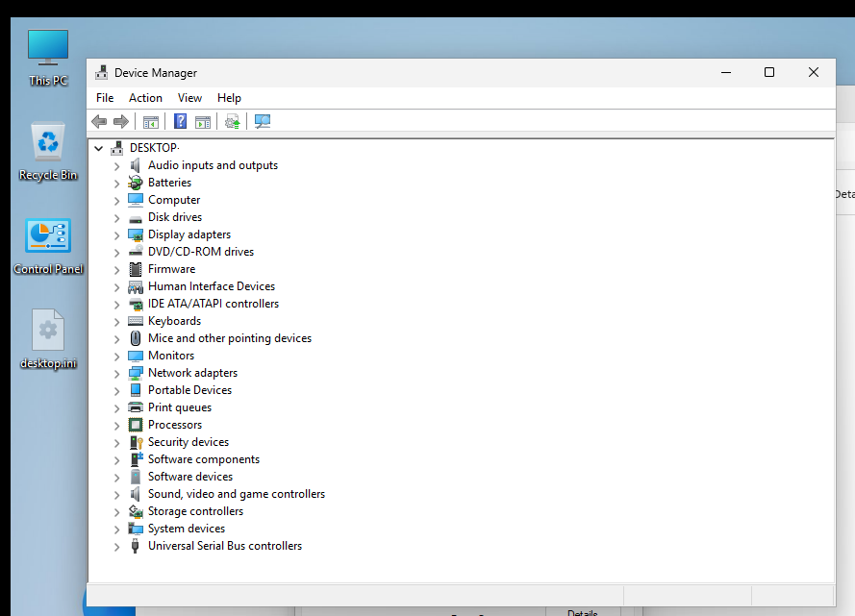Viewport: 855px width, 616px height.
Task: Select DVD/CD-ROM drives label
Action: [201, 252]
